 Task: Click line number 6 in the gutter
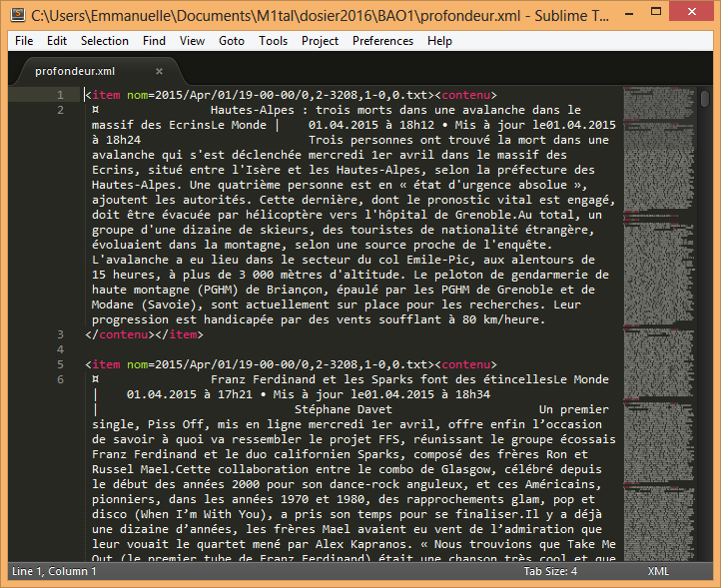[60, 379]
